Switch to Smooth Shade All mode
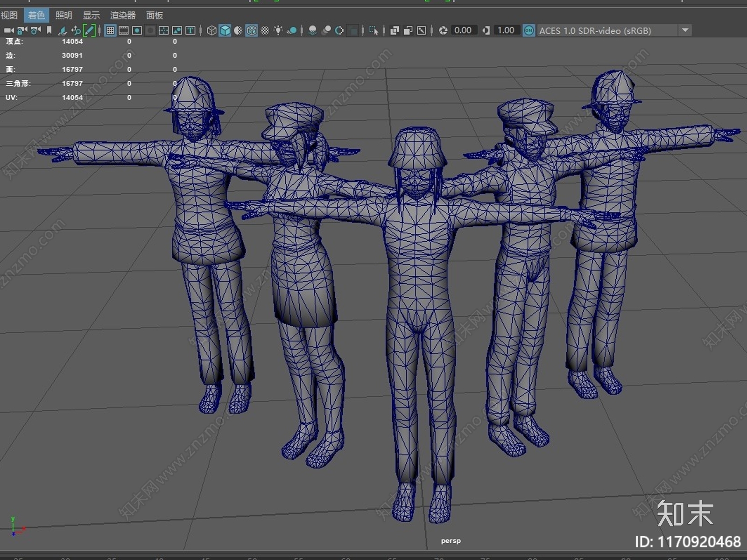 tap(225, 30)
